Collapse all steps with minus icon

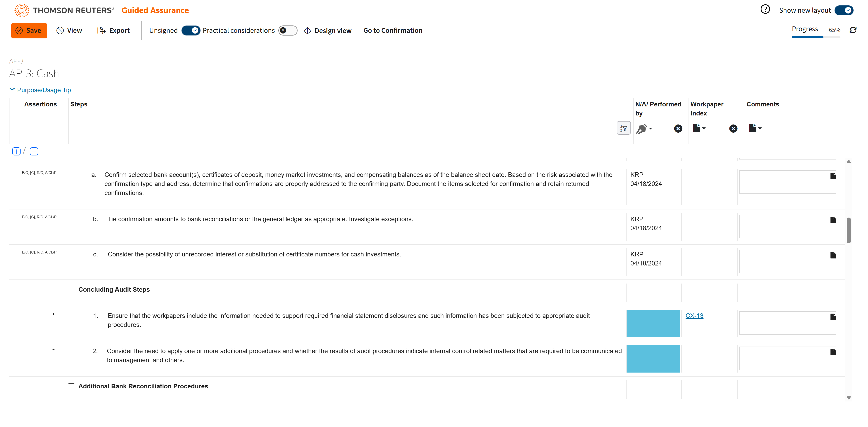coord(34,152)
